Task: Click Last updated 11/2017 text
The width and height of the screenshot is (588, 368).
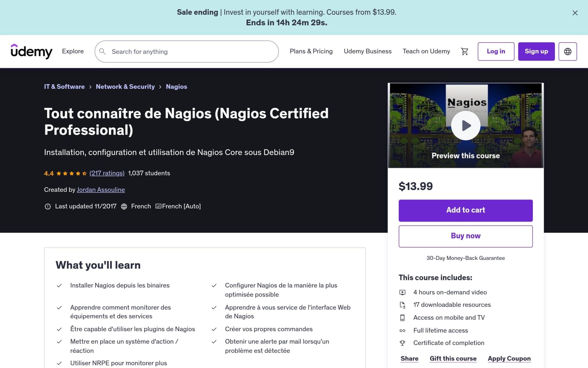Action: tap(86, 206)
